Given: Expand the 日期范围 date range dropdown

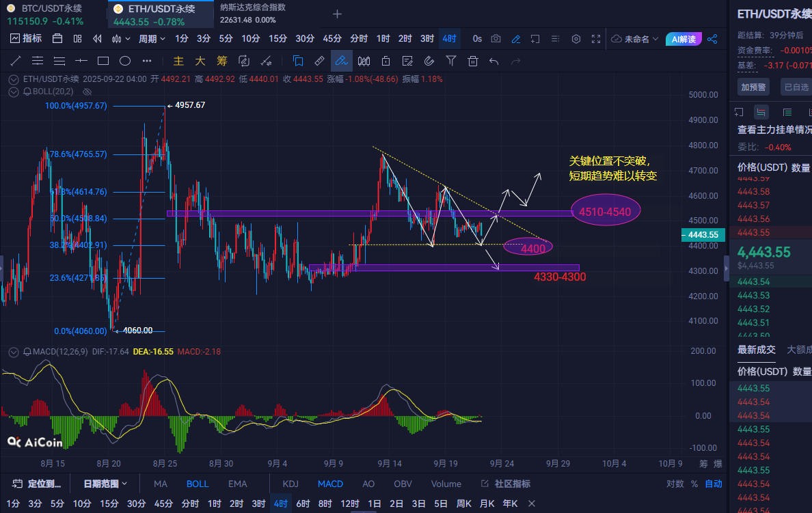Looking at the screenshot, I should tap(105, 484).
